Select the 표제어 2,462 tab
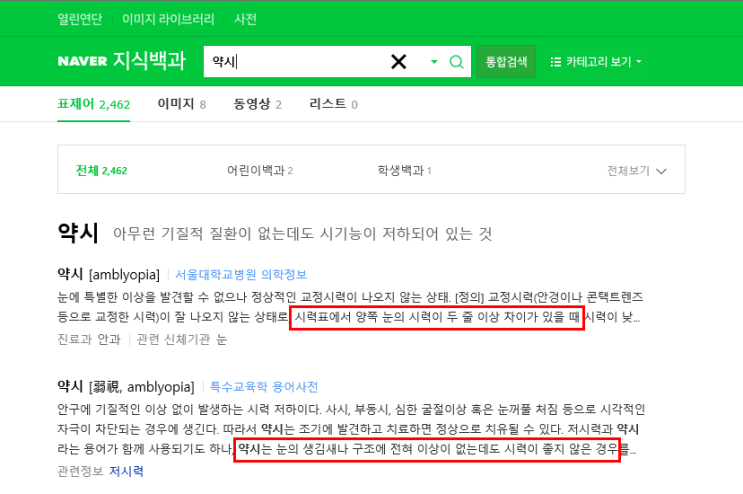 tap(94, 104)
